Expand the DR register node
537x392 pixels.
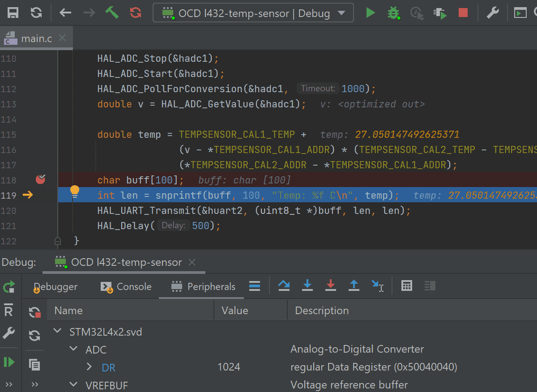tap(89, 367)
